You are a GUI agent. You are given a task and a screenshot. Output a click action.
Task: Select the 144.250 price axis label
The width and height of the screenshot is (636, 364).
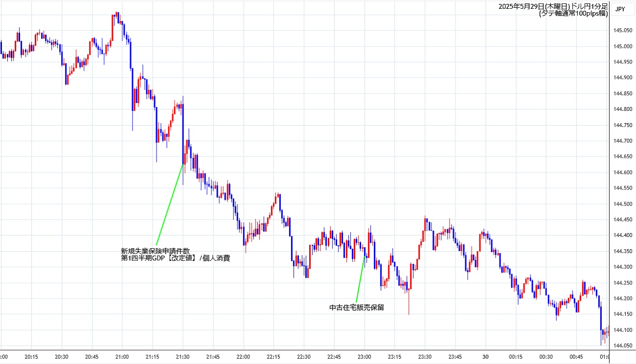pos(622,283)
